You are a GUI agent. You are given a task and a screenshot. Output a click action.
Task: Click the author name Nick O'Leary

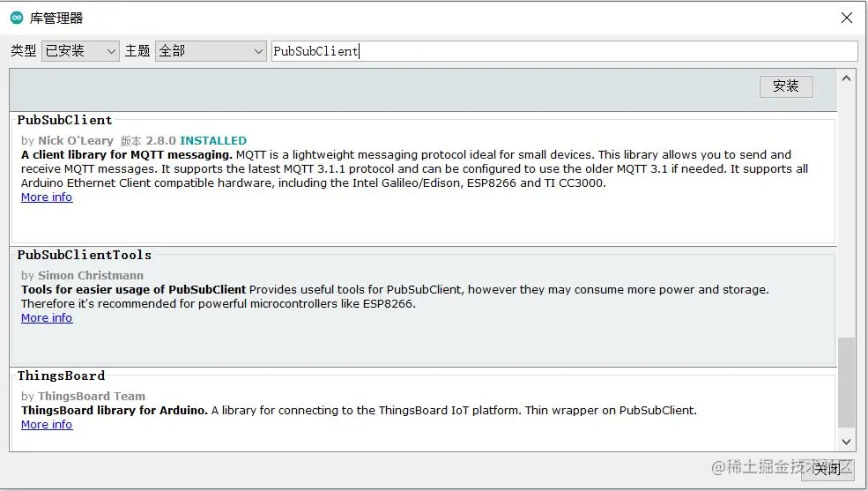coord(75,141)
